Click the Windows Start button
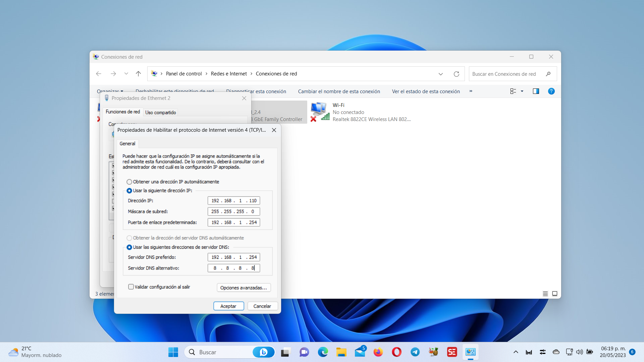The image size is (644, 362). coord(173,352)
